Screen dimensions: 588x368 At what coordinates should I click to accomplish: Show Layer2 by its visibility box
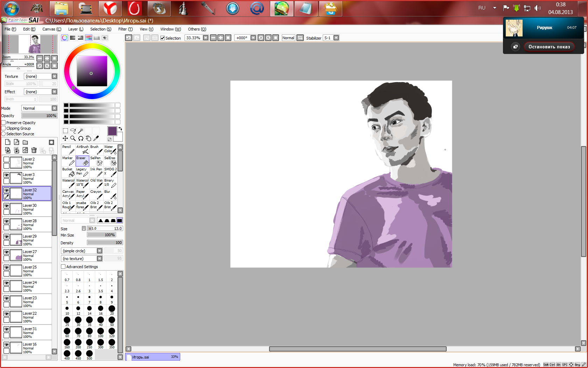point(6,159)
